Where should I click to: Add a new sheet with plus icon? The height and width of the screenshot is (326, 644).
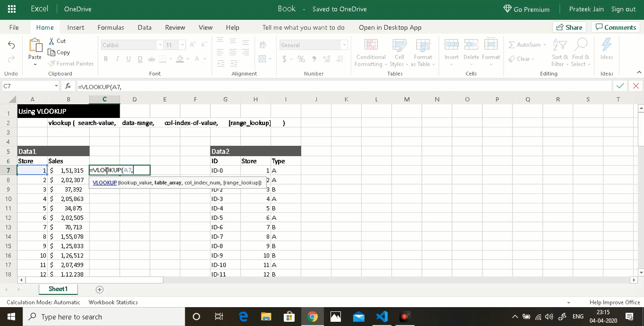point(99,289)
